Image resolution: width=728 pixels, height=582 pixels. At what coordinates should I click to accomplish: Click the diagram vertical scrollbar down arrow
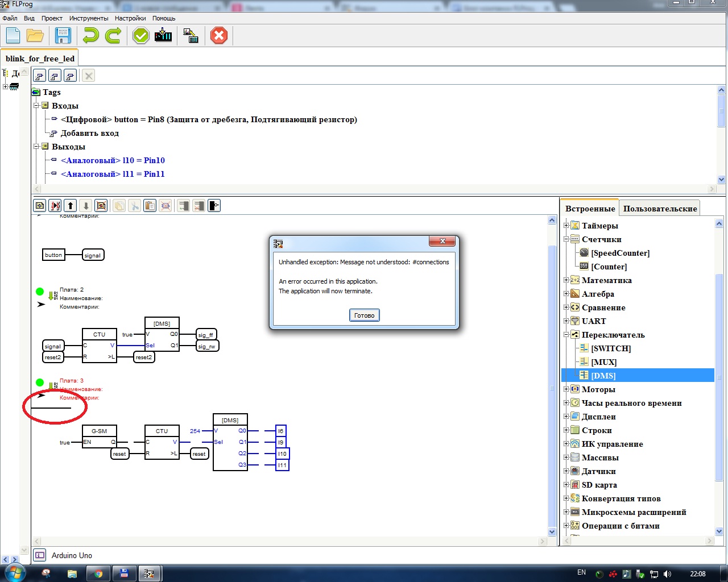tap(552, 532)
